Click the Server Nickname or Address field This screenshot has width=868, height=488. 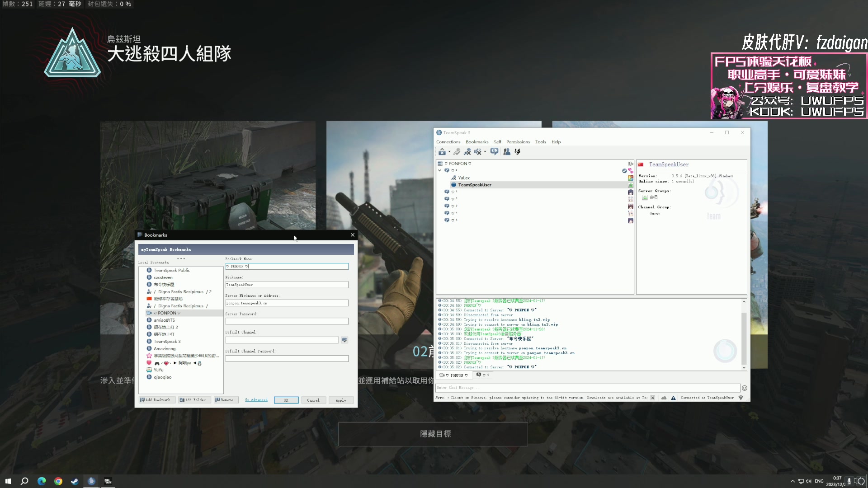[287, 303]
